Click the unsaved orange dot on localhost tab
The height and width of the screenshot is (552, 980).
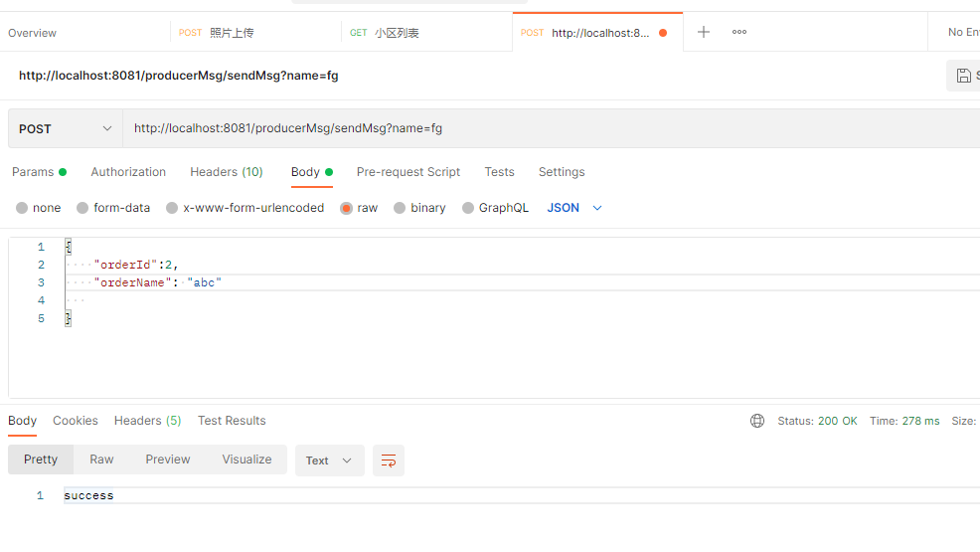click(x=663, y=33)
